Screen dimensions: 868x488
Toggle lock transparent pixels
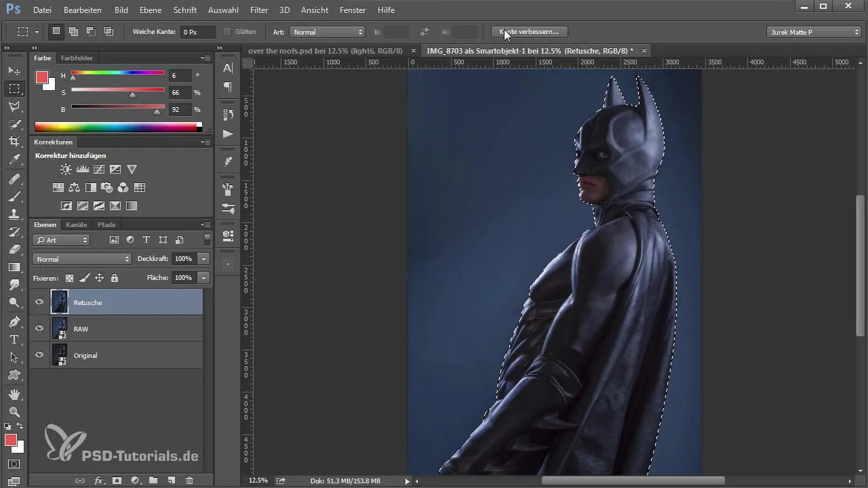point(71,278)
